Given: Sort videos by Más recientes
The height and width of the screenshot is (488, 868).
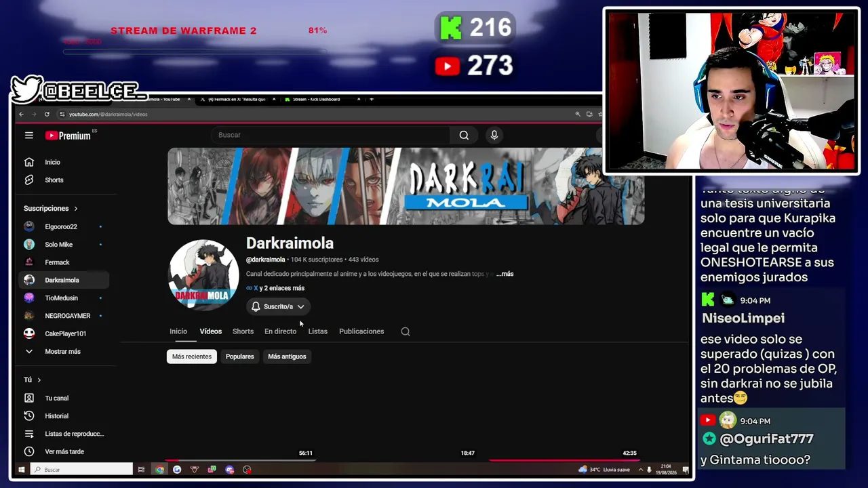Looking at the screenshot, I should 192,357.
